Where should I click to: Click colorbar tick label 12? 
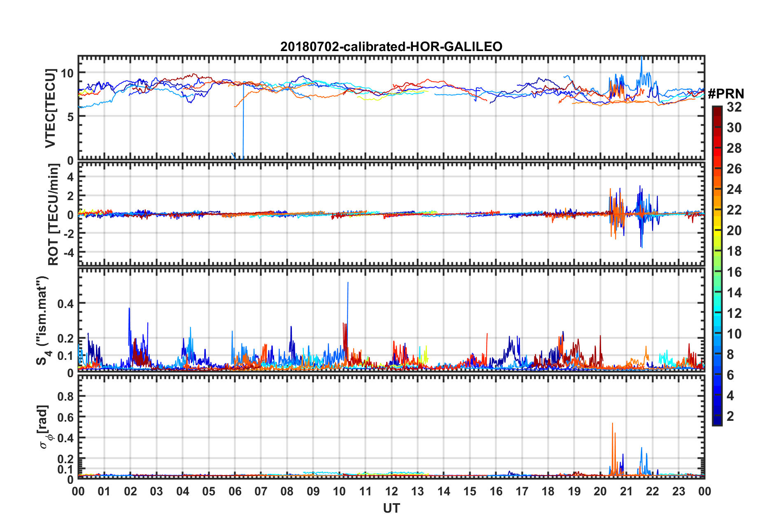click(734, 313)
